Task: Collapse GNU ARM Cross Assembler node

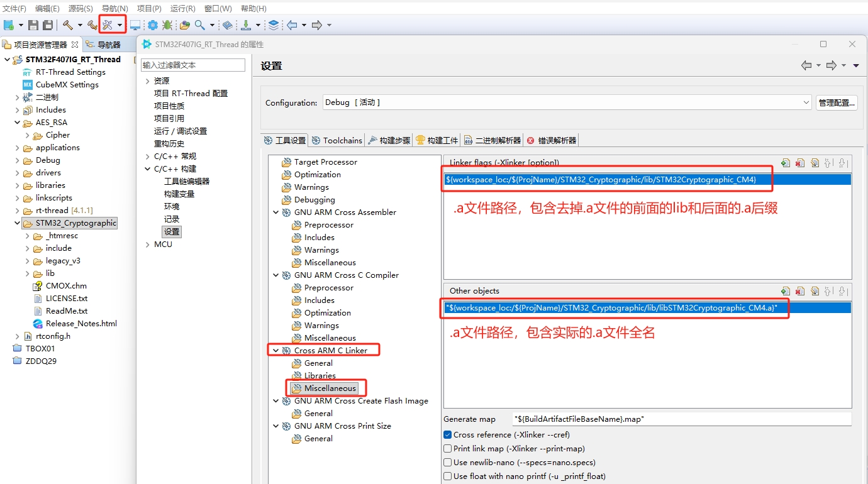Action: 276,212
